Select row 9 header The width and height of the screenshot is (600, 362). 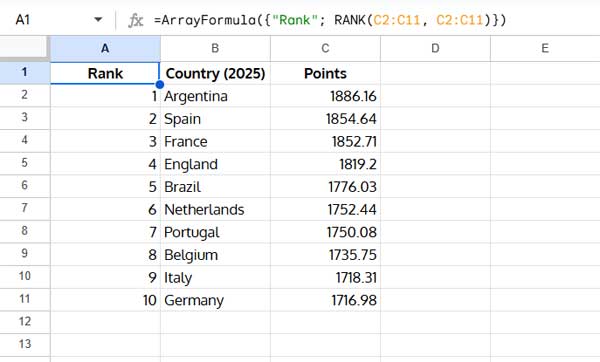point(25,254)
